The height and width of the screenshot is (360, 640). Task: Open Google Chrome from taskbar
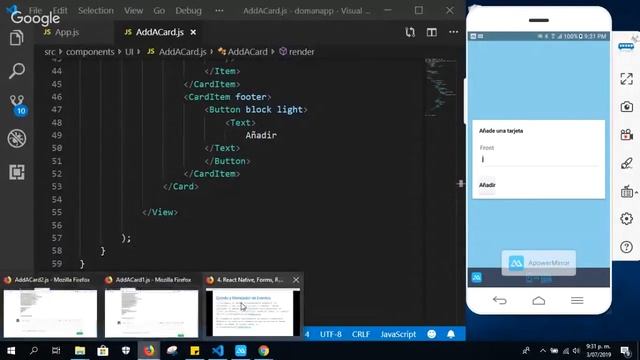tap(263, 351)
